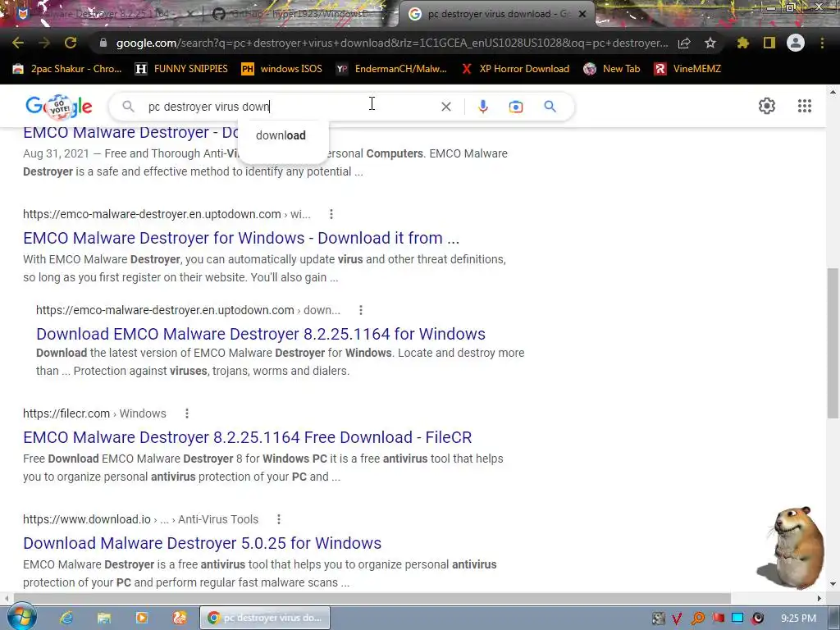Reload the page with the refresh icon

pos(71,43)
